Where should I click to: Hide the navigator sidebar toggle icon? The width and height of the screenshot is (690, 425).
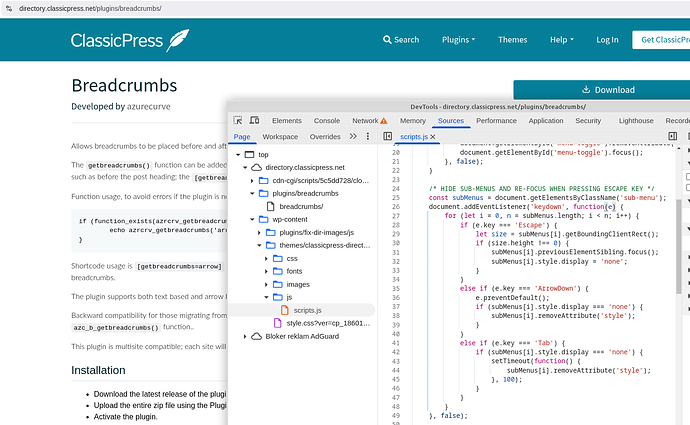coord(387,136)
